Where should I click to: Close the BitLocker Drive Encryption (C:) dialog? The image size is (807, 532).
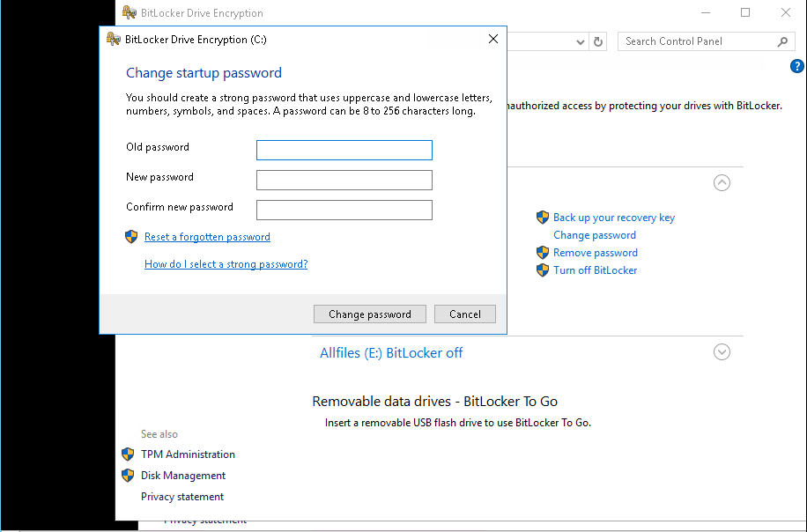[493, 39]
